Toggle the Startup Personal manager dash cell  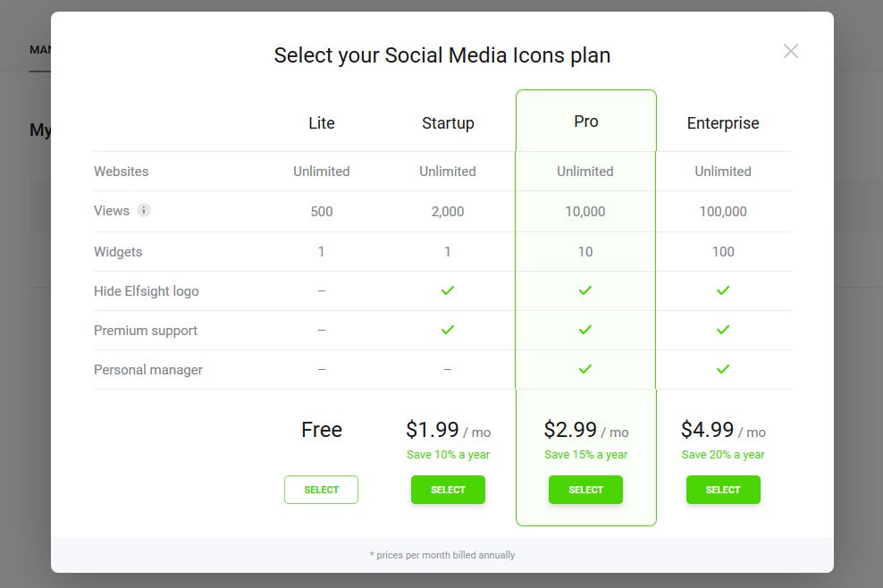point(448,369)
